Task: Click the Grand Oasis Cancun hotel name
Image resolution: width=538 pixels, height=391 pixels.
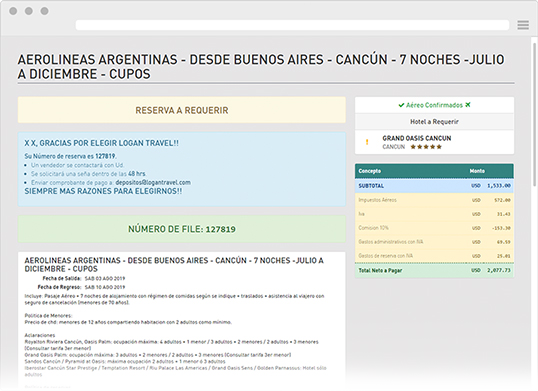Action: 417,138
